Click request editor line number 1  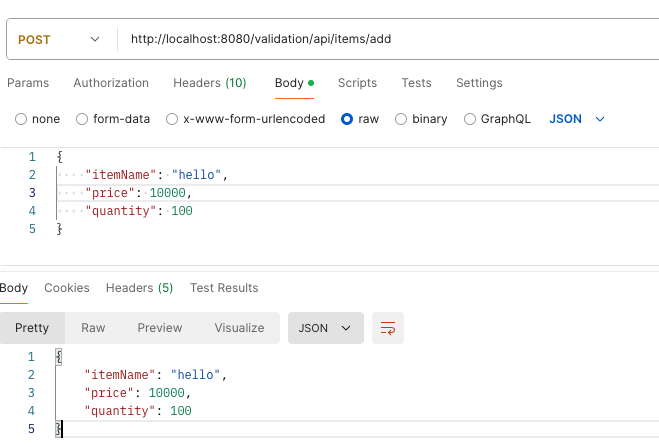coord(32,157)
